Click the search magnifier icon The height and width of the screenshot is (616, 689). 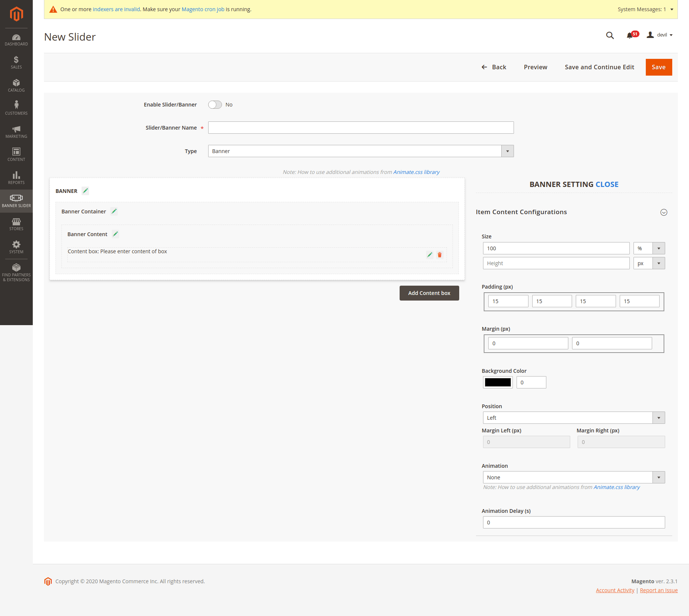tap(610, 35)
